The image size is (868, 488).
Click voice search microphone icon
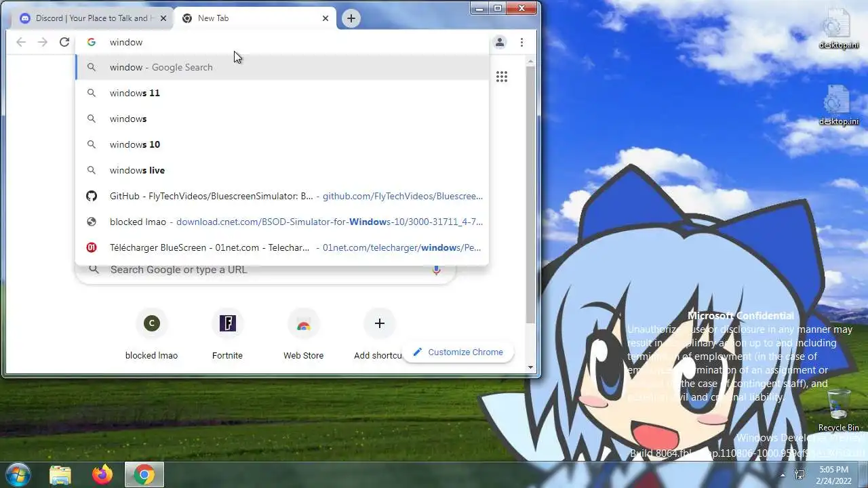point(436,270)
